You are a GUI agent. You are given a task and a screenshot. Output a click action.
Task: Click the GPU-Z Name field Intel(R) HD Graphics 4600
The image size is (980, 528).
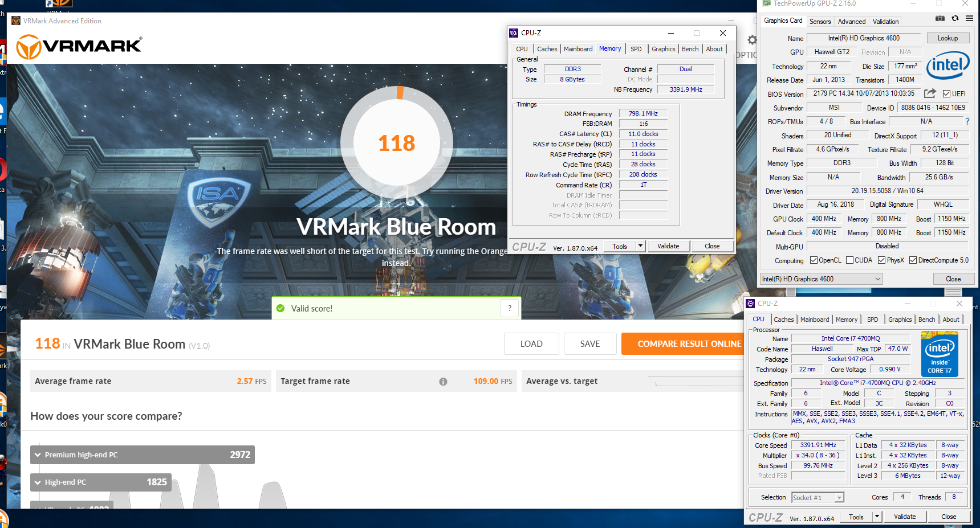(x=863, y=38)
